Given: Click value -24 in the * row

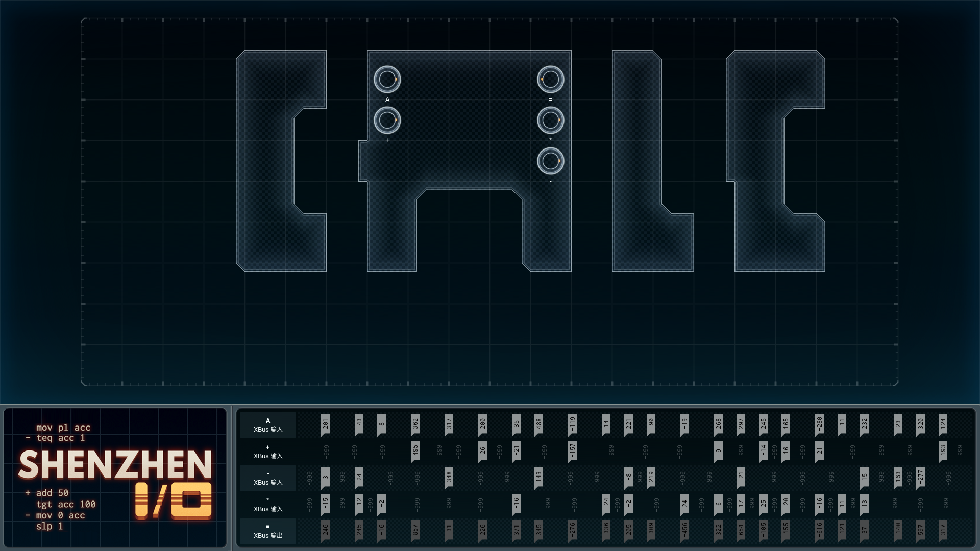Looking at the screenshot, I should (x=606, y=504).
